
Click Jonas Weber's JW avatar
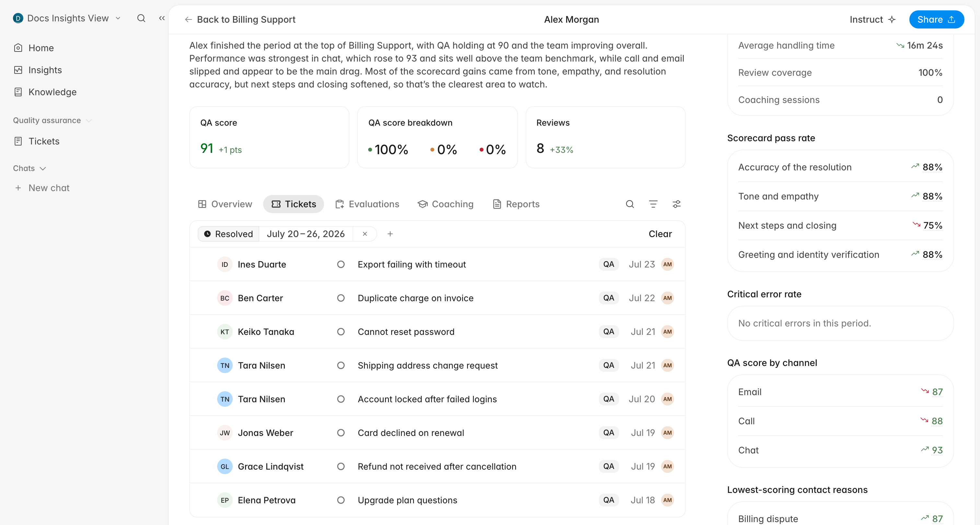(x=225, y=433)
